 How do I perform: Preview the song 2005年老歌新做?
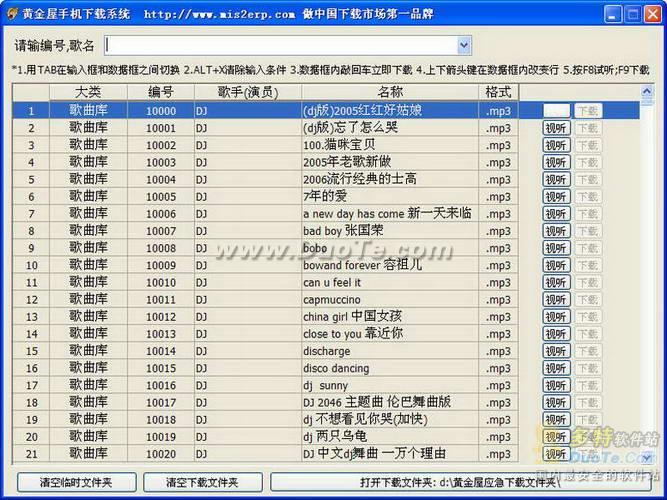(557, 162)
